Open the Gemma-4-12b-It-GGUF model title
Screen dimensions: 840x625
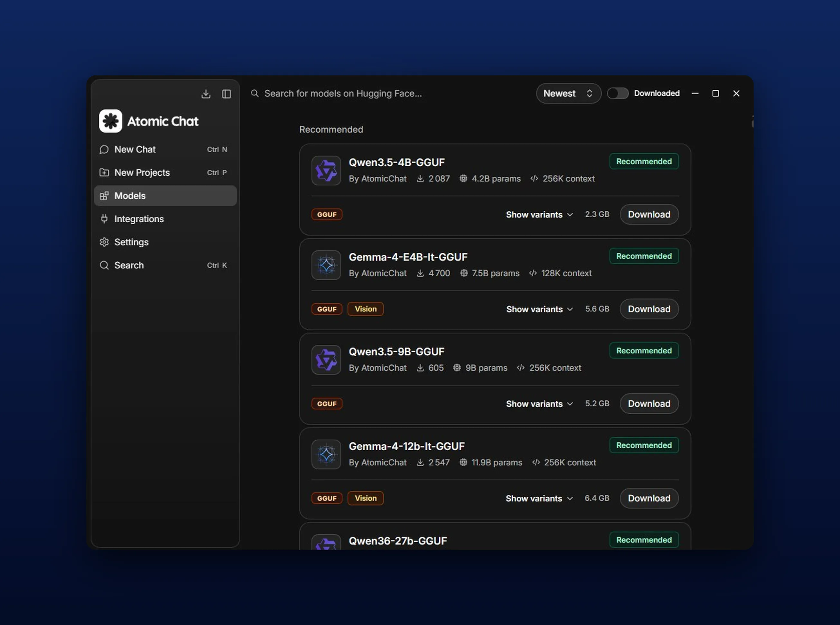(x=406, y=446)
